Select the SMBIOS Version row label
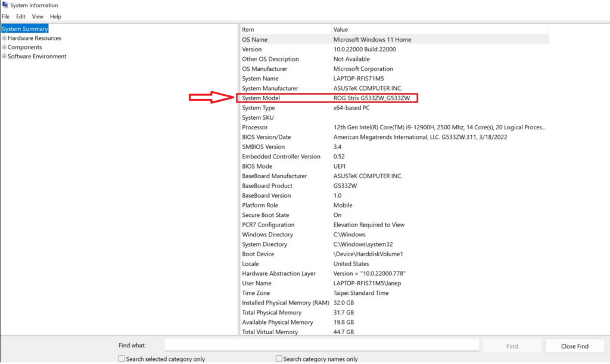This screenshot has width=610, height=364. (x=263, y=147)
